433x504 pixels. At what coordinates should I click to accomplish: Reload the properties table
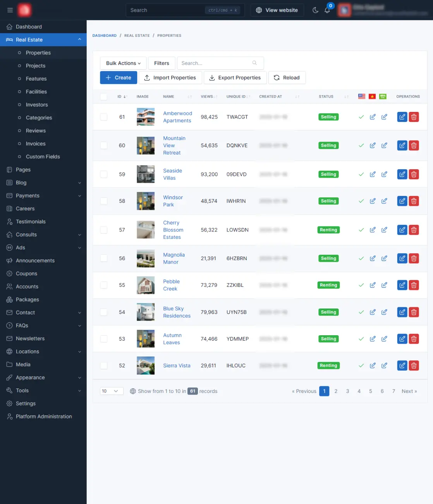click(x=287, y=77)
